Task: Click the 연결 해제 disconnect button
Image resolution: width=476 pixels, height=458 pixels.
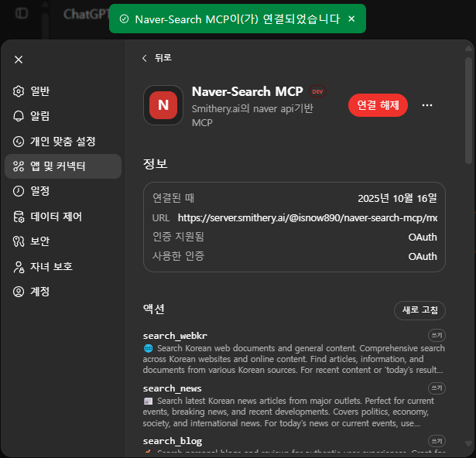Action: pos(378,105)
